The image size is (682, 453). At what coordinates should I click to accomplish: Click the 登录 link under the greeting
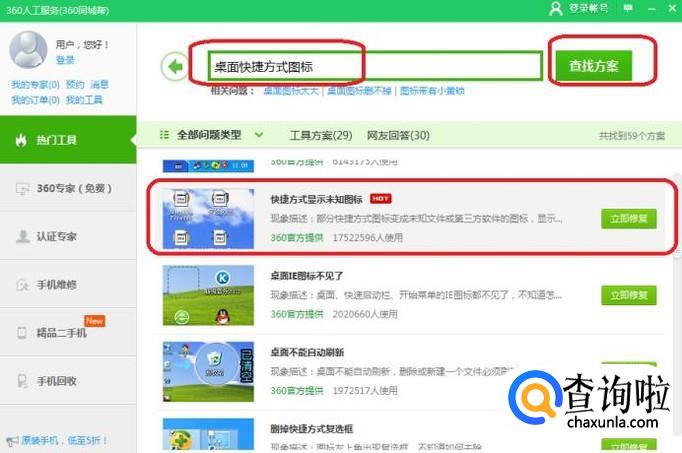(65, 60)
